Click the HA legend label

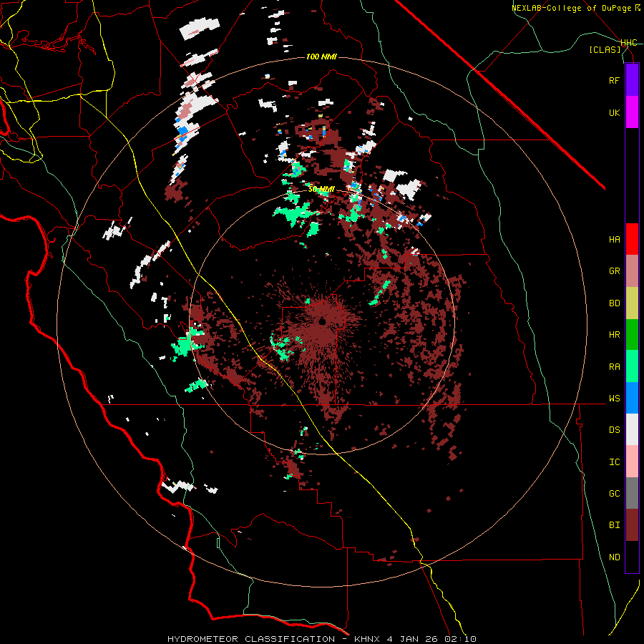coord(614,239)
